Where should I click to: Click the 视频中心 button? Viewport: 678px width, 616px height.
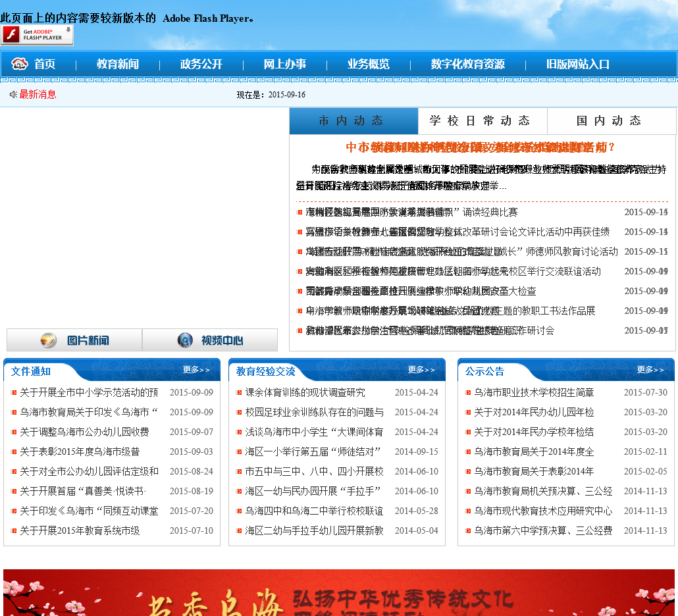(x=210, y=340)
